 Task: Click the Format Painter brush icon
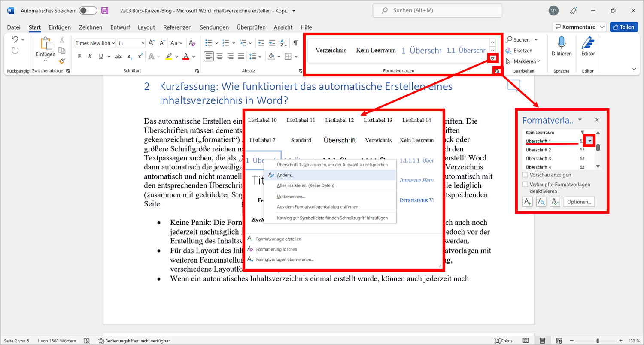pyautogui.click(x=62, y=61)
